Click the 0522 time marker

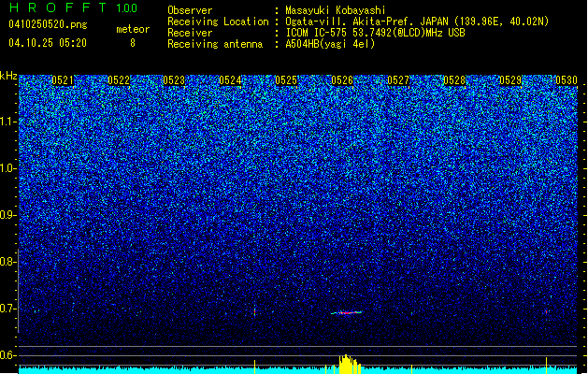click(119, 80)
